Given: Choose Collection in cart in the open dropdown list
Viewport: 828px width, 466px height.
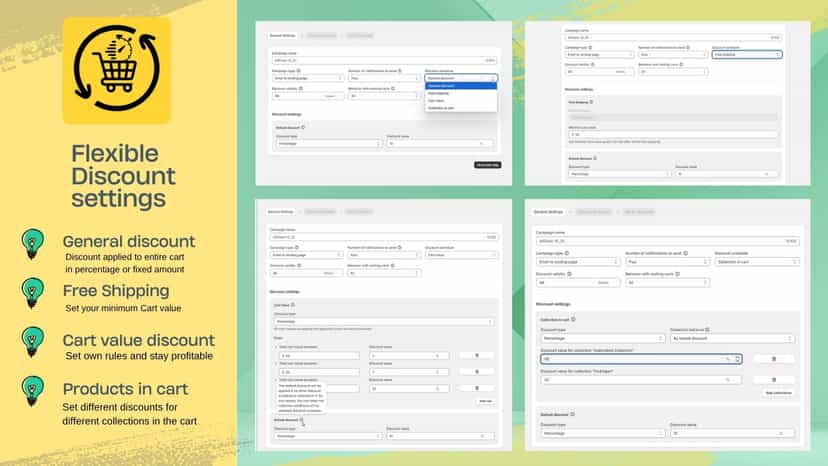Looking at the screenshot, I should (x=461, y=108).
